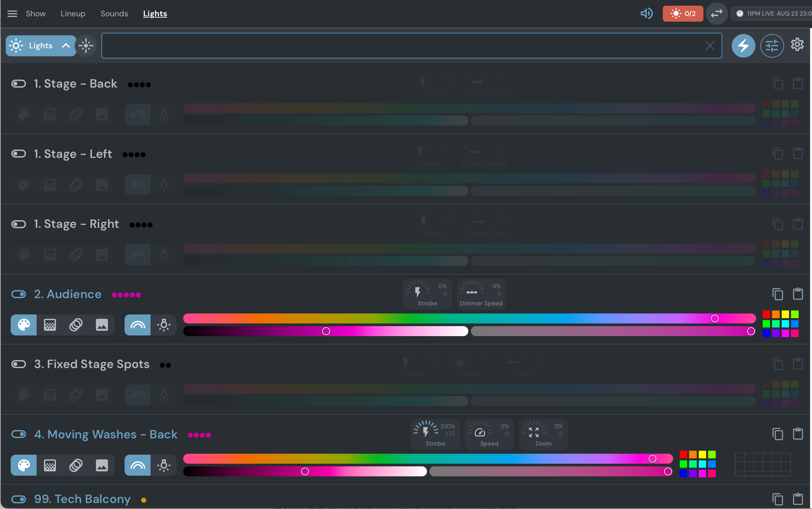Viewport: 812px width, 509px height.
Task: Click the paste clipboard icon on Tech Balcony
Action: 798,499
